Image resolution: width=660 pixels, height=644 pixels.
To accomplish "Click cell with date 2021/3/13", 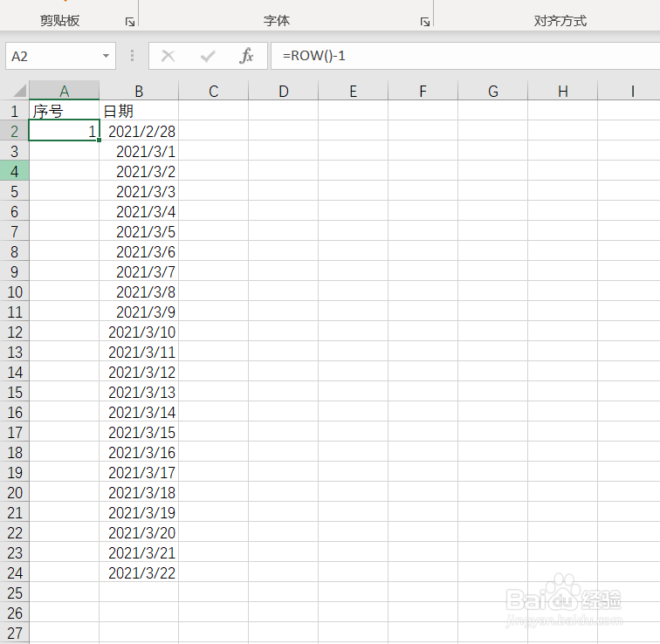I will 139,392.
